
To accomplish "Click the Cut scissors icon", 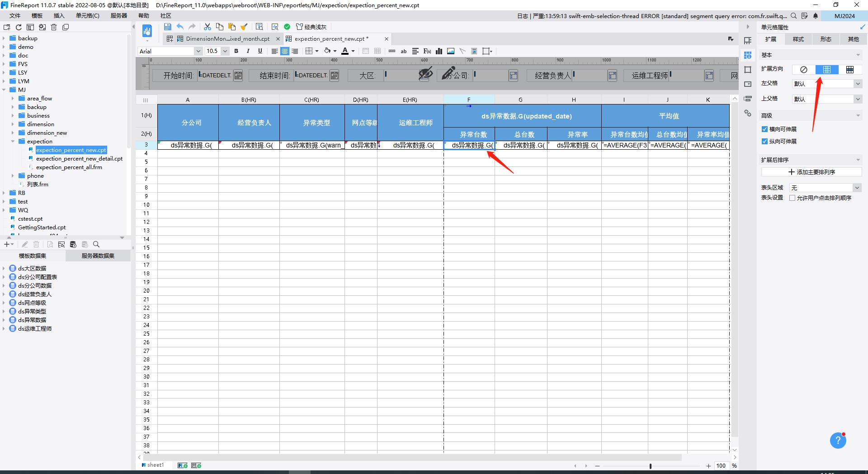I will pos(208,27).
